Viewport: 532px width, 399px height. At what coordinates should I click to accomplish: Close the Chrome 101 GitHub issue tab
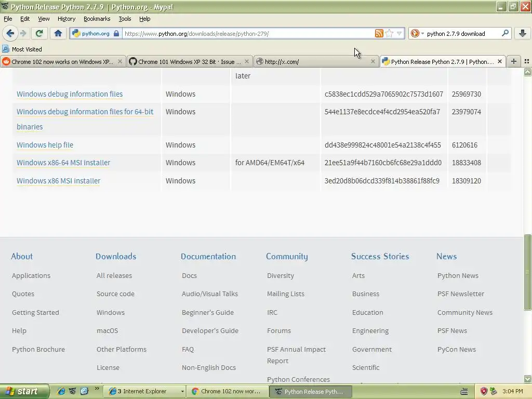point(247,61)
